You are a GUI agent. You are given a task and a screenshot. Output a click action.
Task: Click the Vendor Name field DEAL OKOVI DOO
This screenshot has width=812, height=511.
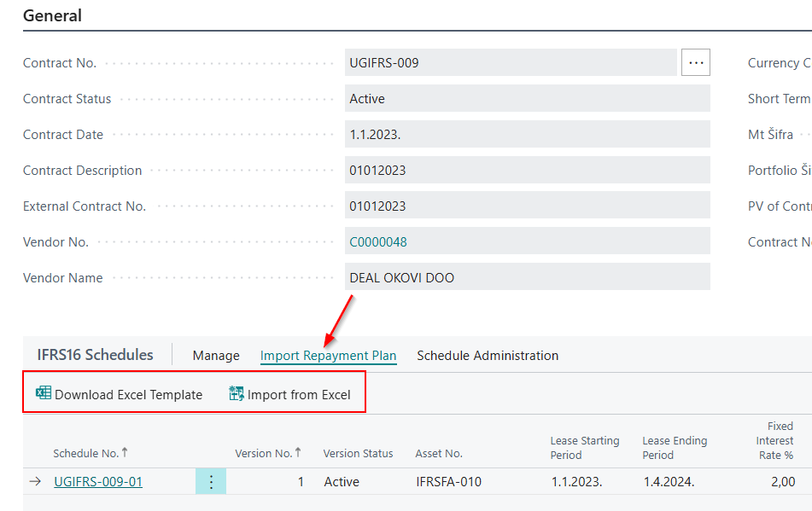[x=527, y=278]
